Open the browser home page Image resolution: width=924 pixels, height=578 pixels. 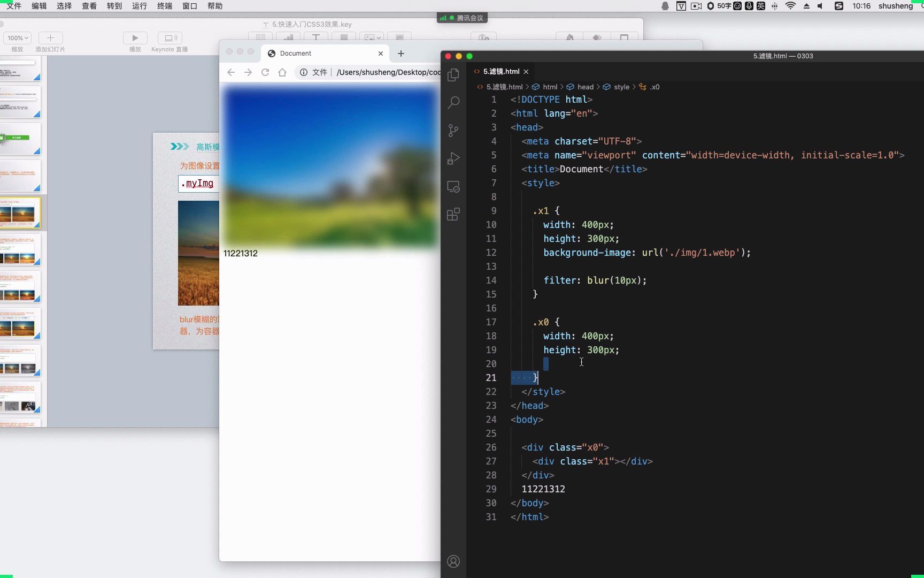[x=282, y=72]
